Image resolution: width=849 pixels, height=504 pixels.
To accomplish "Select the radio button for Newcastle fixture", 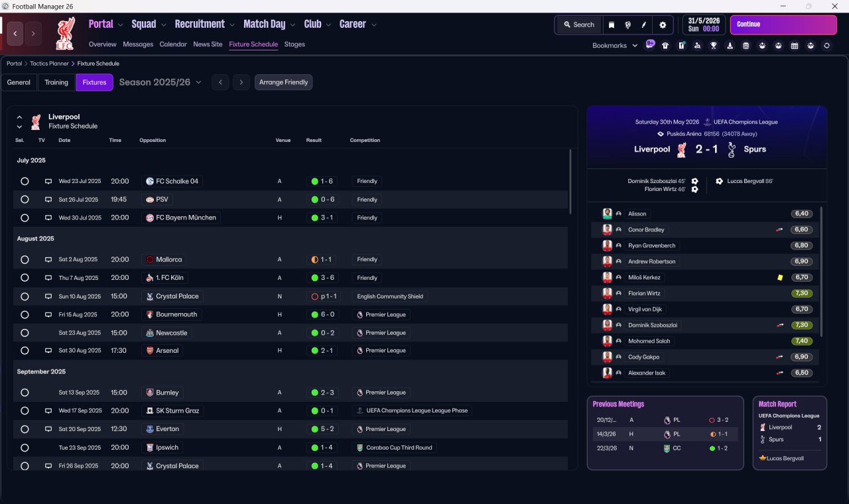I will (25, 333).
